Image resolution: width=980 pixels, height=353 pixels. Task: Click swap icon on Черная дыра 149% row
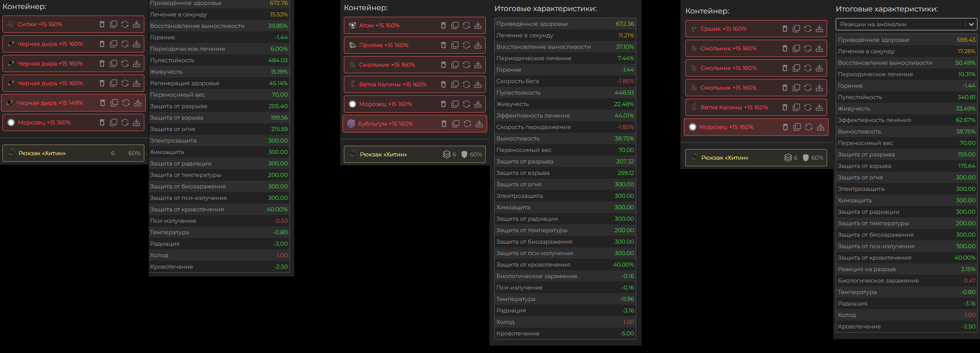[126, 103]
